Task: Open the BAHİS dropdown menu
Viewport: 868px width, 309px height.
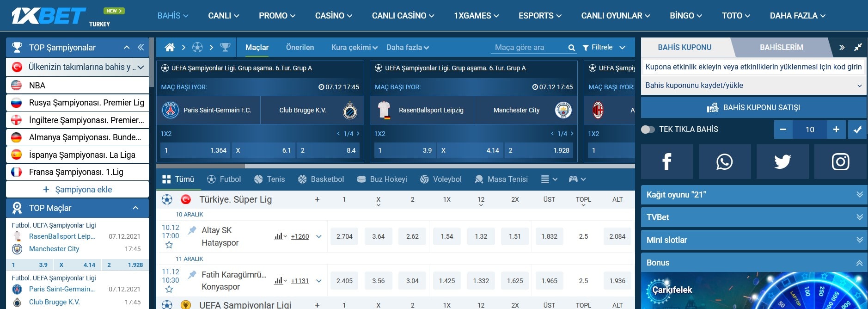Action: [173, 16]
